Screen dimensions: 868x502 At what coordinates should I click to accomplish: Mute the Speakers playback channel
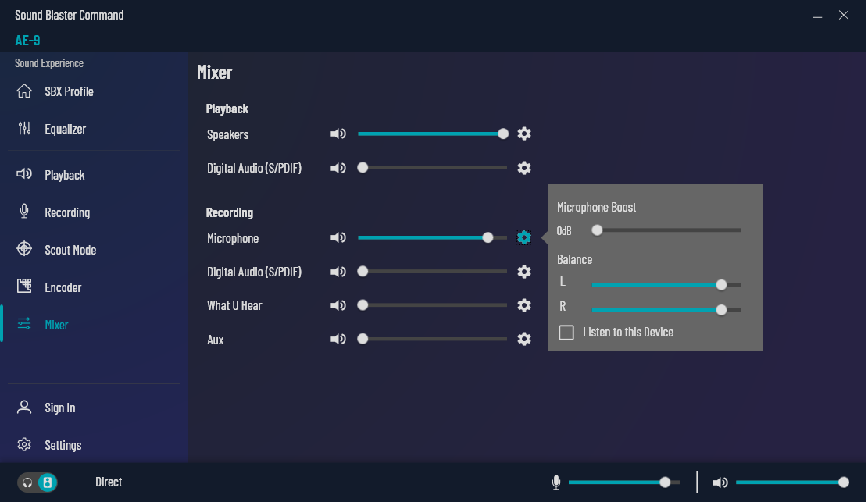pyautogui.click(x=338, y=134)
